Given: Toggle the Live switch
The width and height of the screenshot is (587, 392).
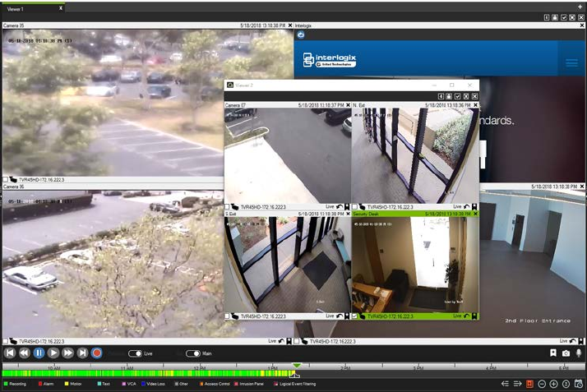Looking at the screenshot, I should [x=135, y=353].
